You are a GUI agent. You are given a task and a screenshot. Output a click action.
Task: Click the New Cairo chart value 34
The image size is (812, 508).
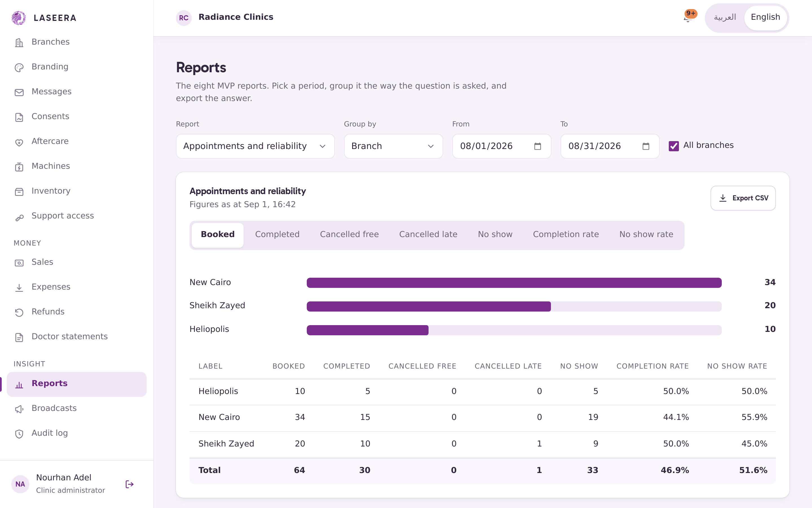click(x=770, y=283)
